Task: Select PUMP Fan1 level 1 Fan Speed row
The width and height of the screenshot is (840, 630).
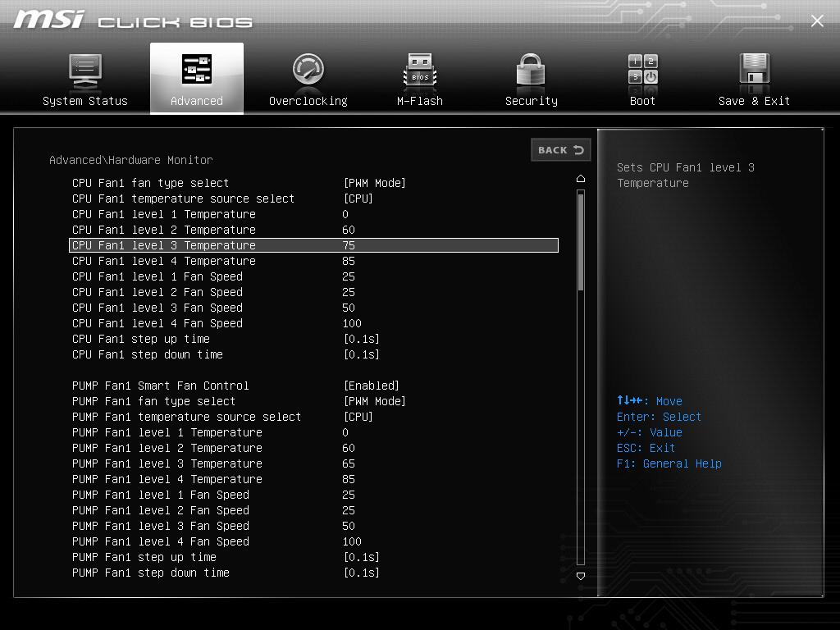Action: [314, 495]
